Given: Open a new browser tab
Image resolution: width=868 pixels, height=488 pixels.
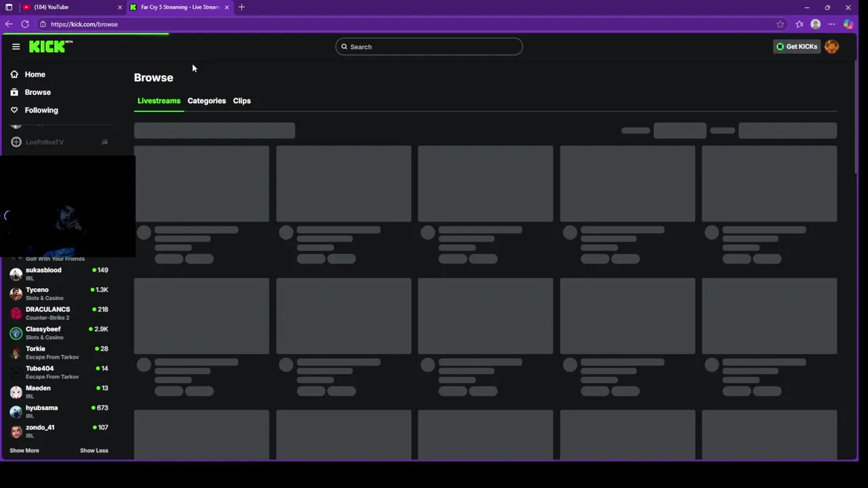Looking at the screenshot, I should pos(241,7).
